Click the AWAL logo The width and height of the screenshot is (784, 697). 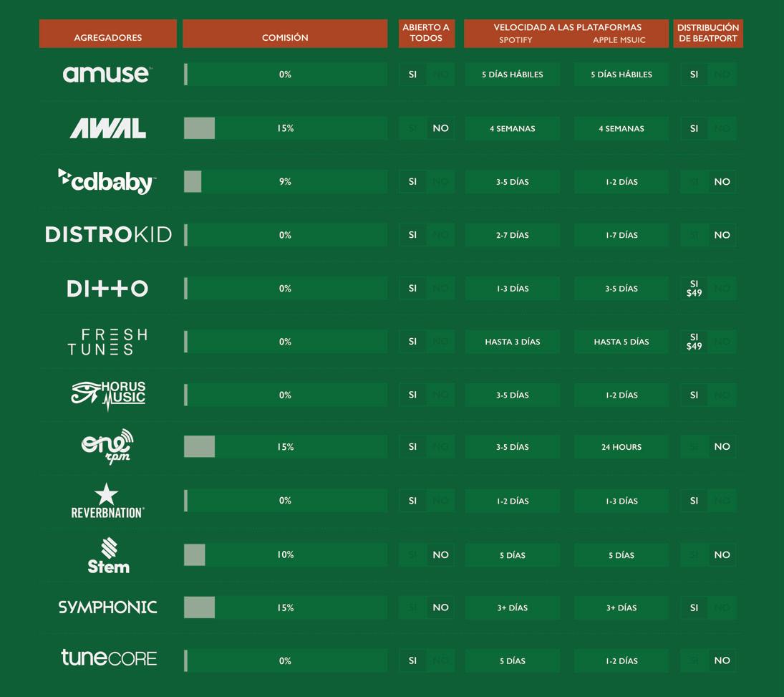coord(108,128)
